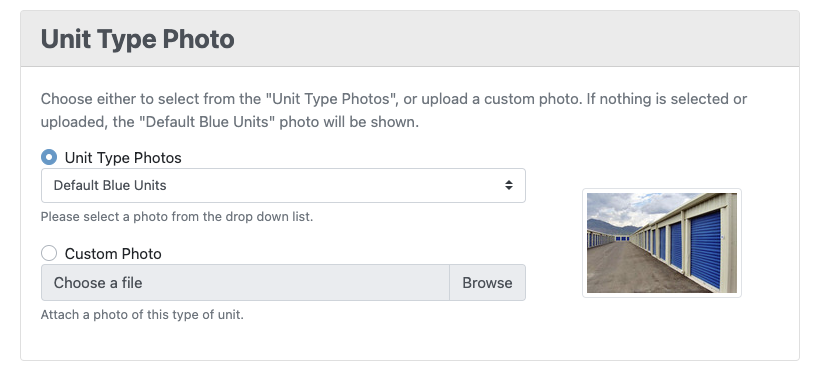Select the Custom Photo radio button
Screen dimensions: 814x374
49,253
